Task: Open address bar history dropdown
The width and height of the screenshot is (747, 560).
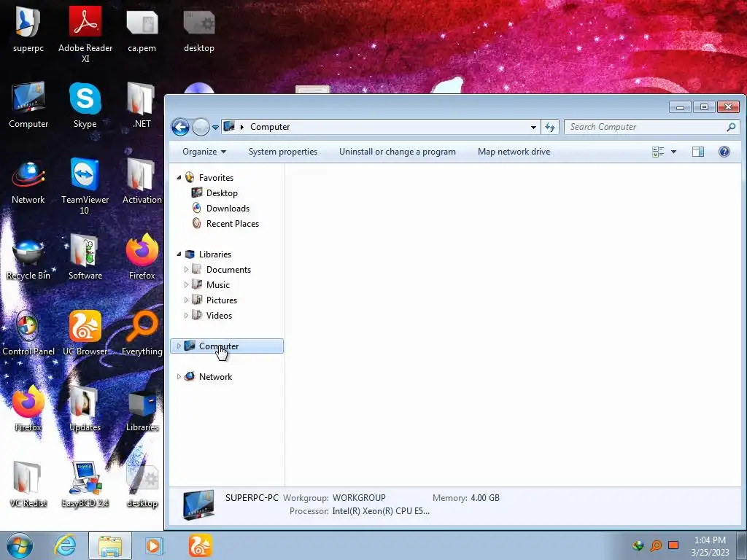Action: point(533,127)
